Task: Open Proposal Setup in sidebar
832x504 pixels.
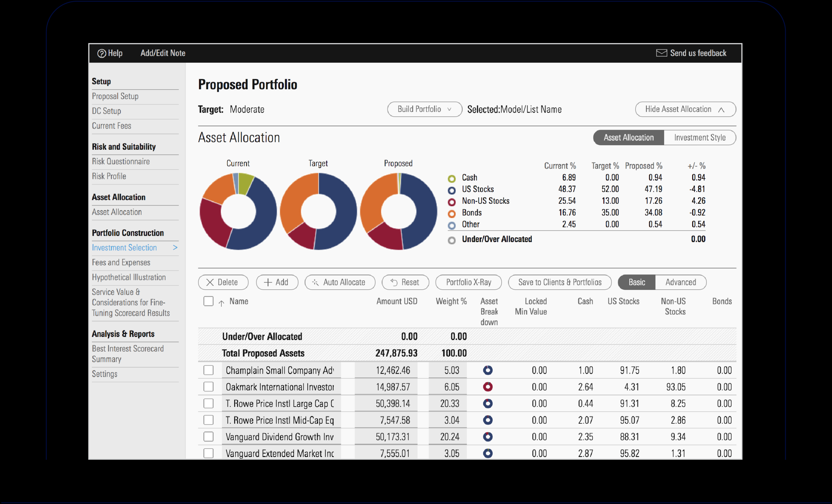Action: pos(115,96)
